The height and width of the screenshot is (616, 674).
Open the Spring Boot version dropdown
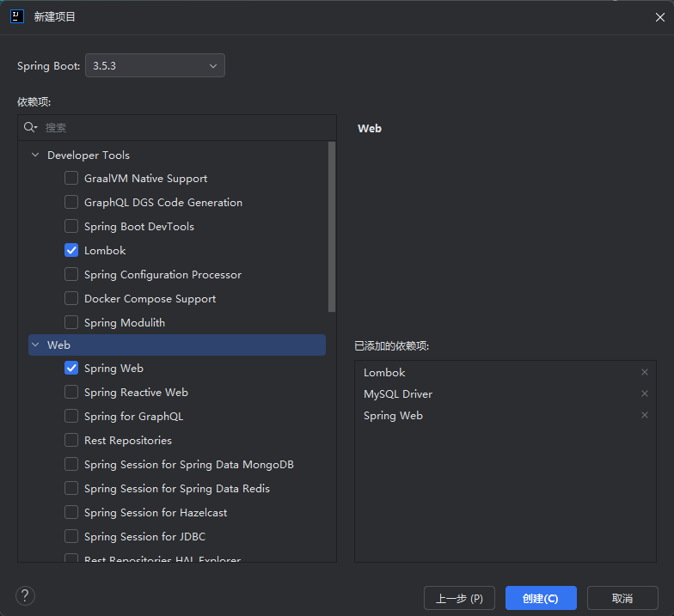pyautogui.click(x=155, y=66)
